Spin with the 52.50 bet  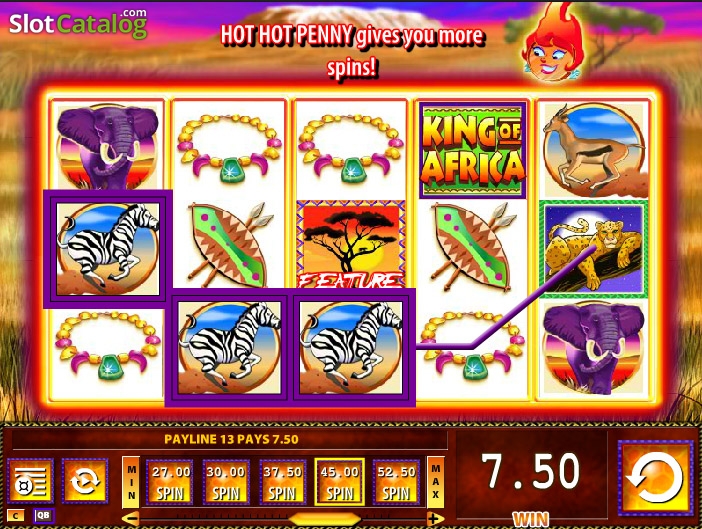click(x=396, y=482)
